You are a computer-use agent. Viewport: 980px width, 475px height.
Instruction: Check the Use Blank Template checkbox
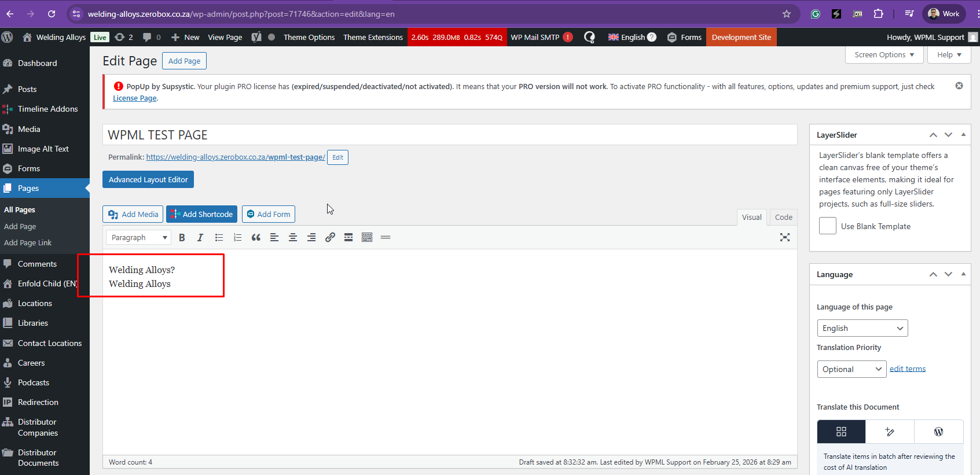[828, 226]
